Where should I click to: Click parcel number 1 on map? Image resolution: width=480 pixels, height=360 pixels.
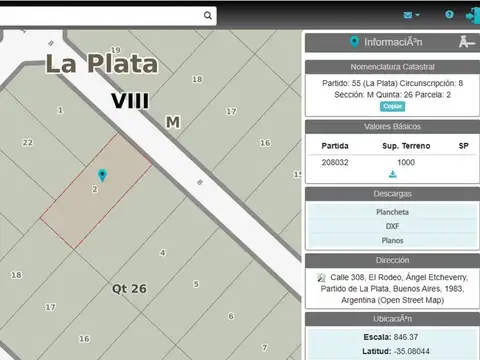tap(60, 110)
